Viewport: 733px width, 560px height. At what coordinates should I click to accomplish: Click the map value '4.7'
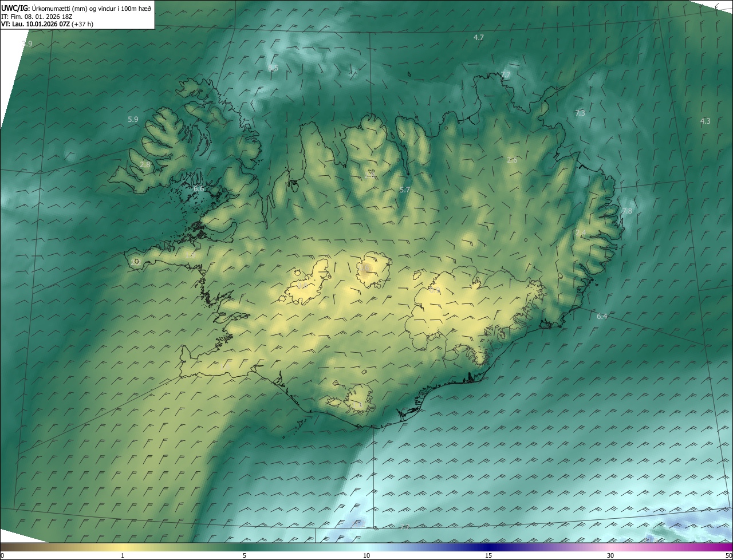pyautogui.click(x=479, y=37)
